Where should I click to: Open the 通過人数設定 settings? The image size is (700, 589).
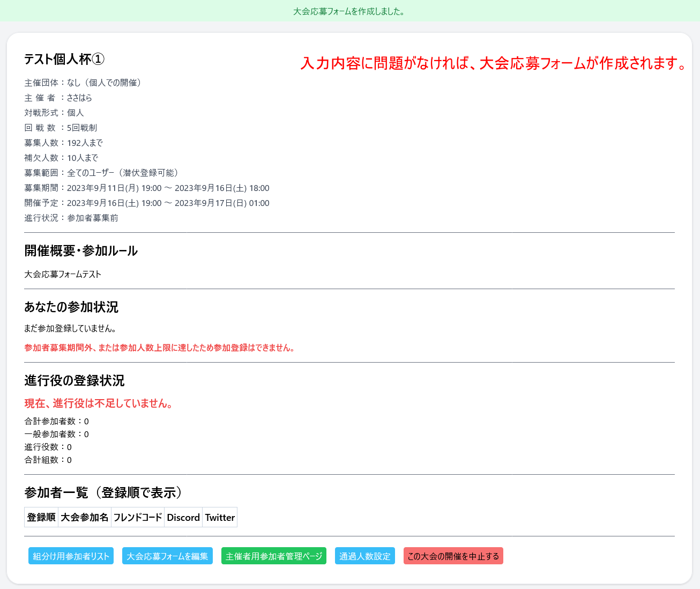[x=364, y=556]
